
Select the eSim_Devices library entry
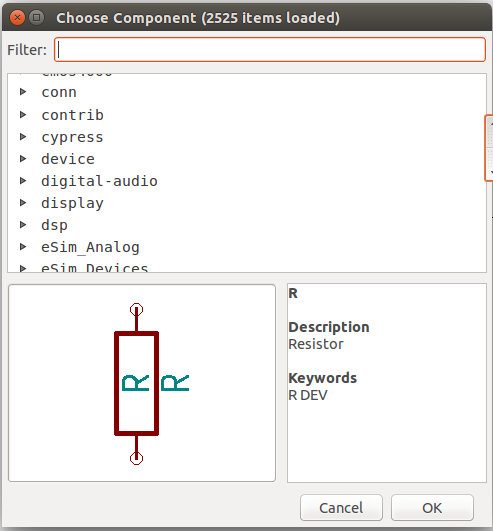point(94,268)
